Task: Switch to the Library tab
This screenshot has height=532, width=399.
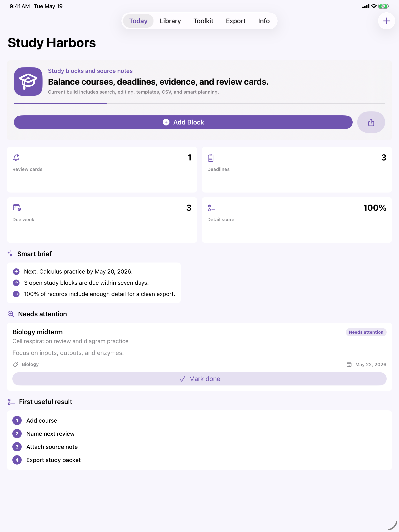Action: click(x=170, y=21)
